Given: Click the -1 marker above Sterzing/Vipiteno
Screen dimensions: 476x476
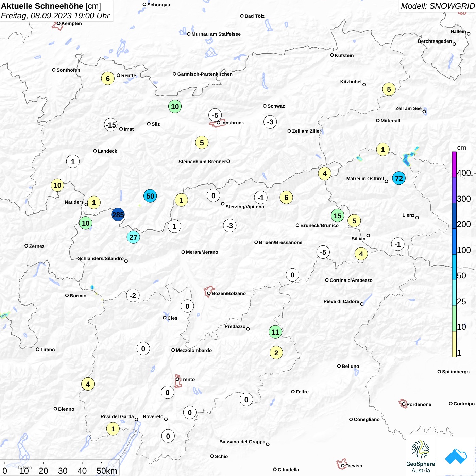Looking at the screenshot, I should 260,198.
